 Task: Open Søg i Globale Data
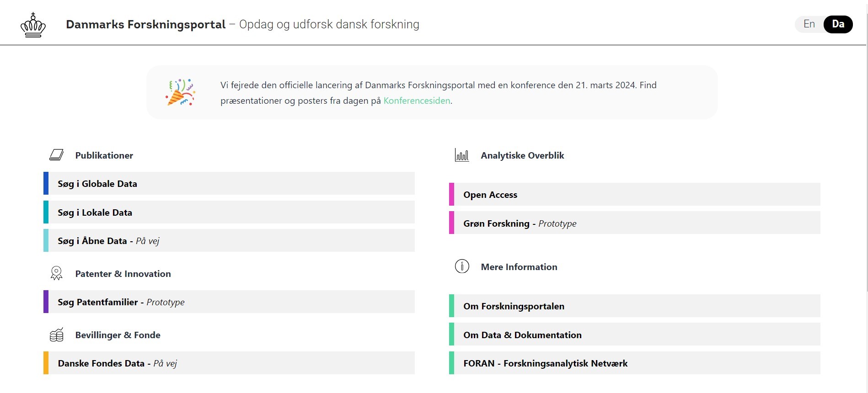click(229, 184)
